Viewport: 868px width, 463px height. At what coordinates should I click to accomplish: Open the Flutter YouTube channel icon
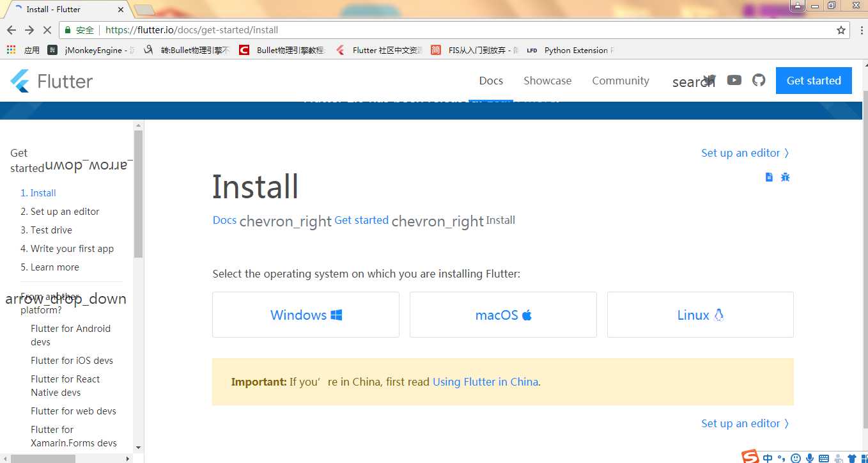[734, 80]
